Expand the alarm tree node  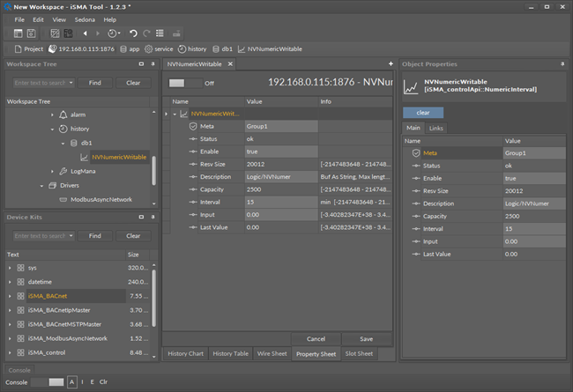51,115
